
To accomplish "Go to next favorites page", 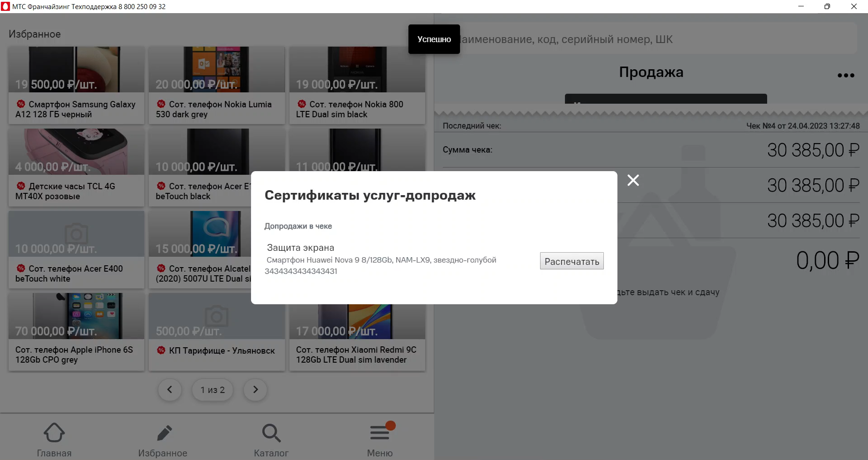I will 255,389.
